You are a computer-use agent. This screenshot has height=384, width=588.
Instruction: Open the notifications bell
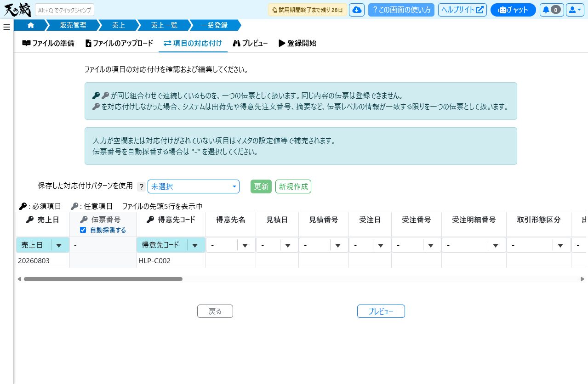tap(552, 10)
